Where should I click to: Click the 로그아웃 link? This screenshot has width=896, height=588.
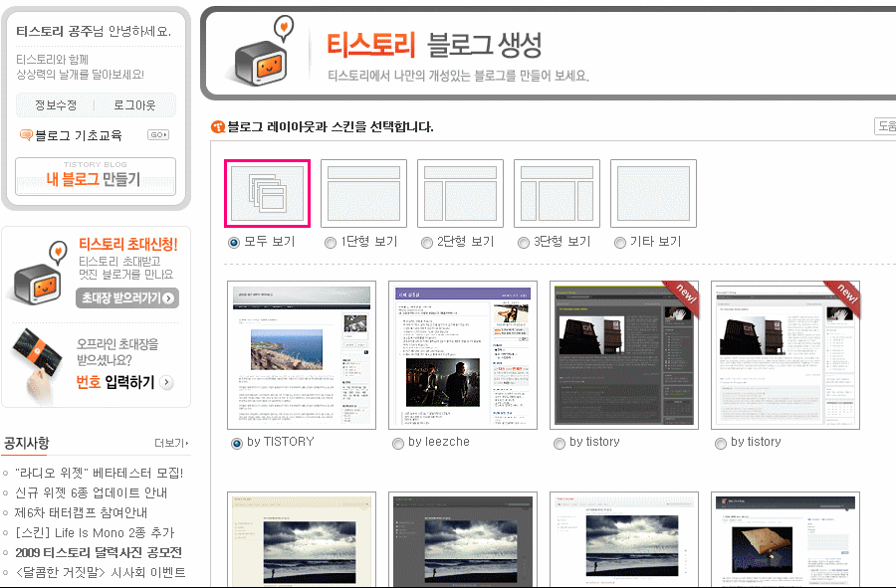click(x=134, y=105)
